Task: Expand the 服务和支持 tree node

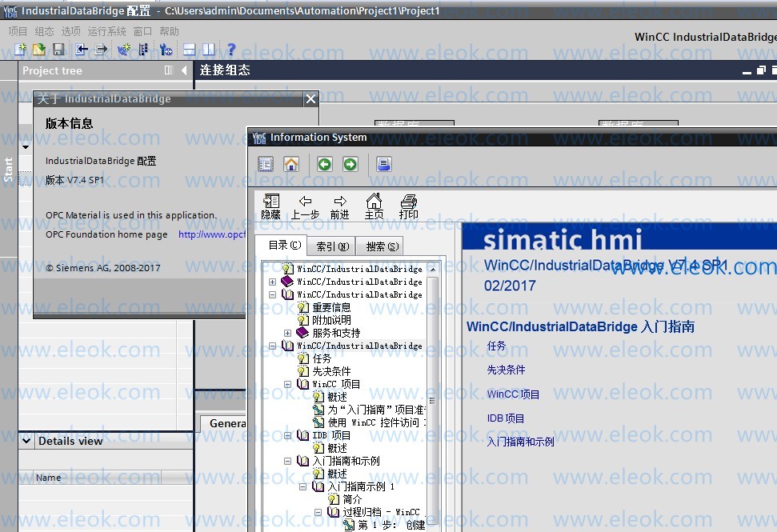Action: pyautogui.click(x=287, y=333)
